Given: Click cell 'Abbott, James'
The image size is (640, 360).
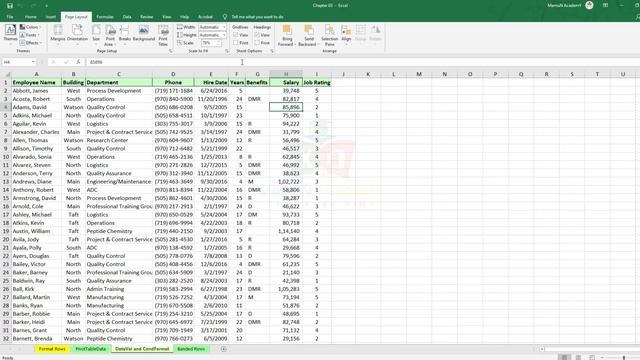Looking at the screenshot, I should tap(36, 91).
